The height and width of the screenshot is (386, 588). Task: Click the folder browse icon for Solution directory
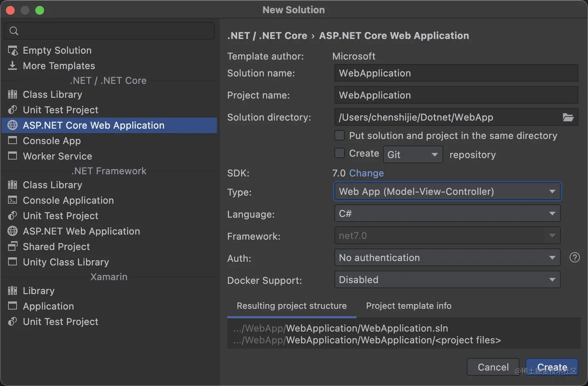click(x=568, y=118)
